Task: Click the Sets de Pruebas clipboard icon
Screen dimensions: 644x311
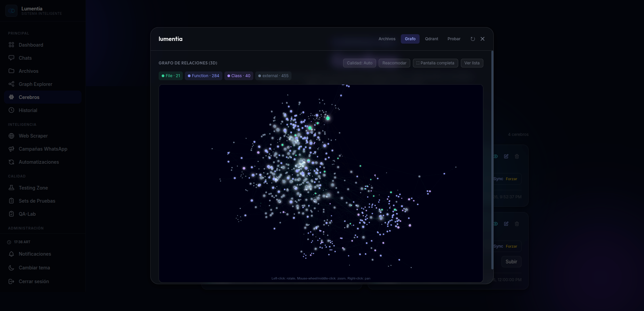Action: coord(11,201)
